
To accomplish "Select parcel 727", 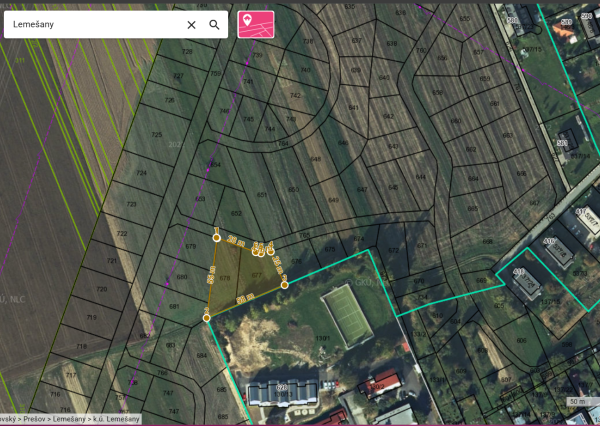I will pyautogui.click(x=178, y=76).
